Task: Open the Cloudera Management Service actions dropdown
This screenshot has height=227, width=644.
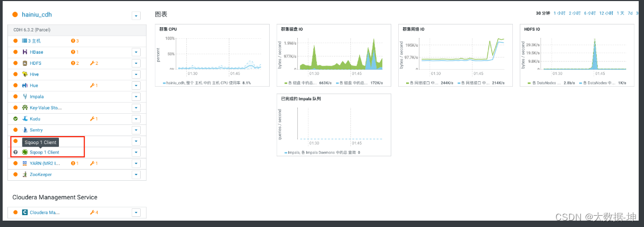Action: (136, 212)
